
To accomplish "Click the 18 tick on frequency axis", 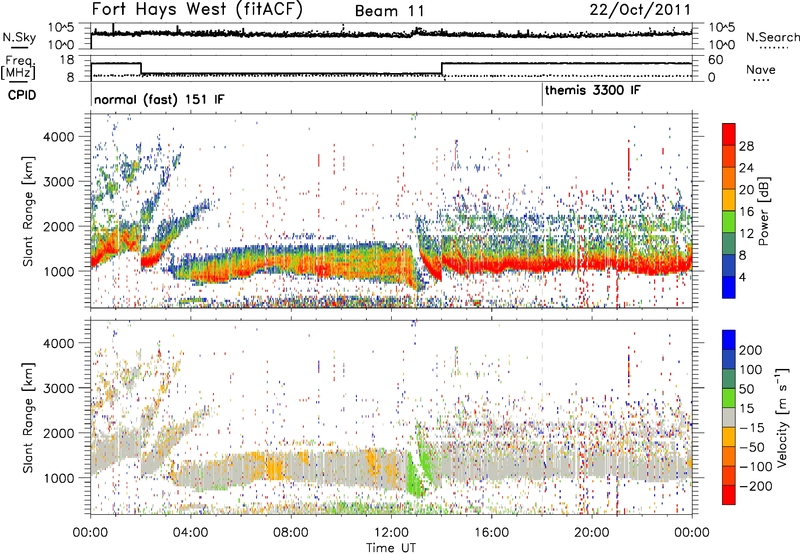I will (x=67, y=60).
